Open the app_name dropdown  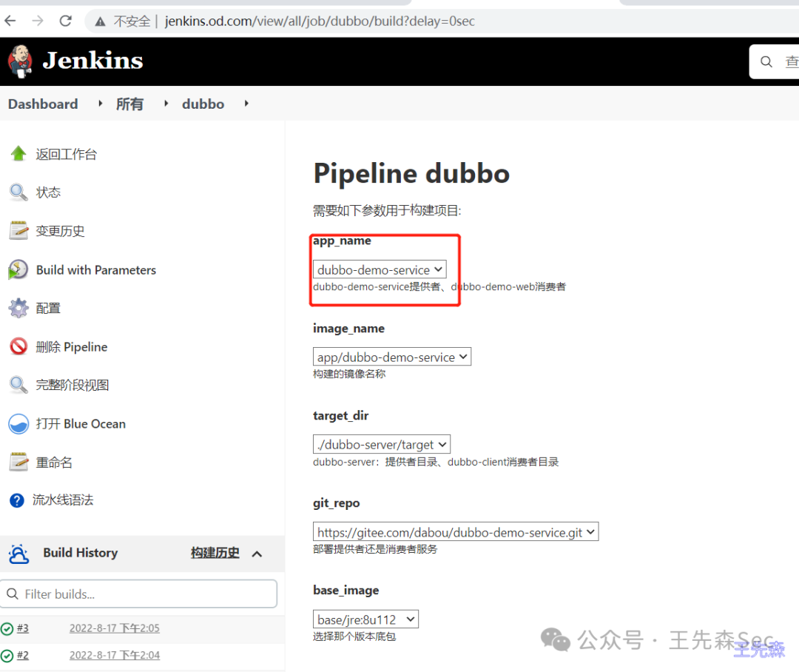pos(380,269)
